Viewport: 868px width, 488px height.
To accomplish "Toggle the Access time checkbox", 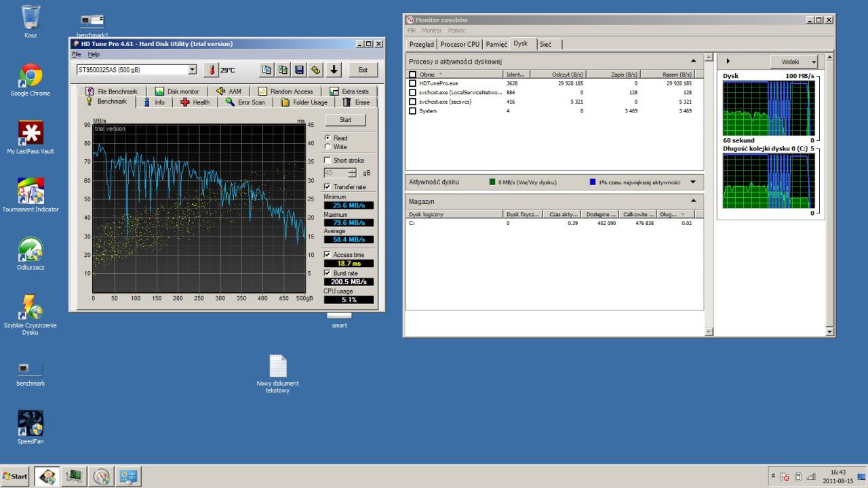I will pyautogui.click(x=328, y=255).
